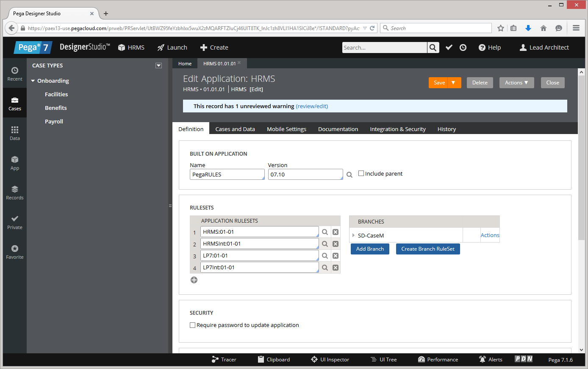Expand the SD-CaseM branch row

click(x=353, y=235)
